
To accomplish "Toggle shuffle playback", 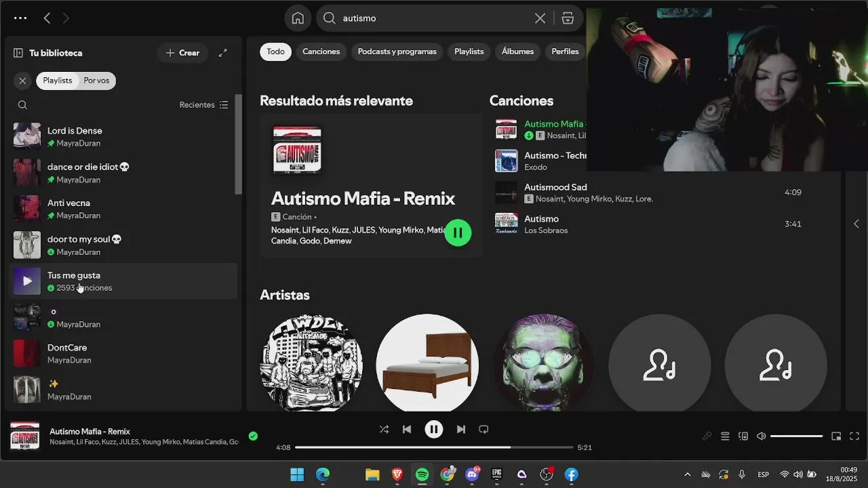I will pyautogui.click(x=384, y=429).
